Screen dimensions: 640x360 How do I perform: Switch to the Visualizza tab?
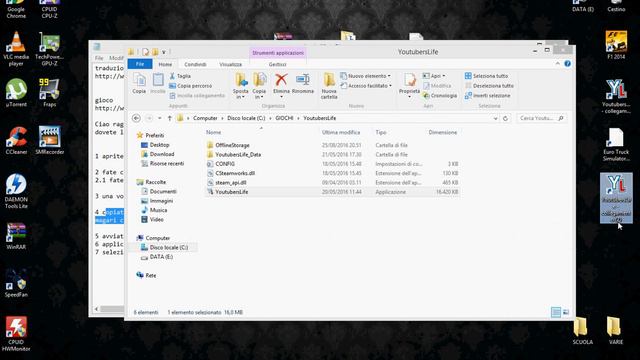(x=231, y=64)
